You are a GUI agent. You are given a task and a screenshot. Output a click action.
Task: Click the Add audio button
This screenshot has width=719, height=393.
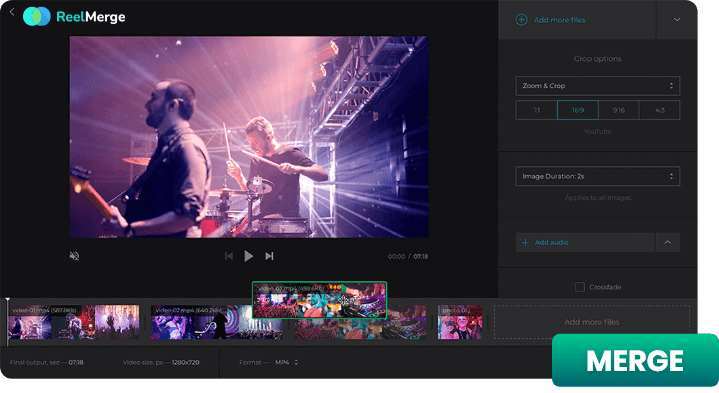point(585,242)
